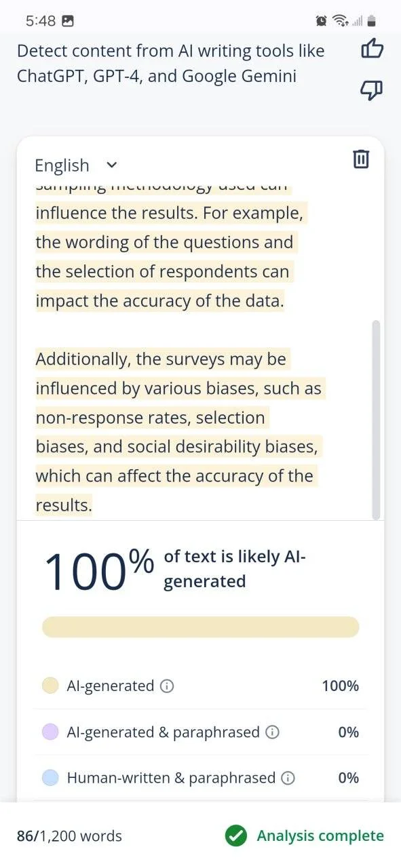Click the yellow AI percentage progress bar

[200, 627]
